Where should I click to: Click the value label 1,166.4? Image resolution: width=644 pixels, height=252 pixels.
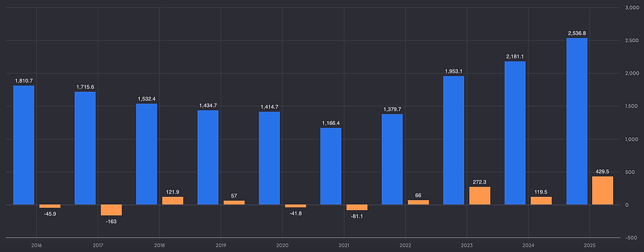(331, 123)
